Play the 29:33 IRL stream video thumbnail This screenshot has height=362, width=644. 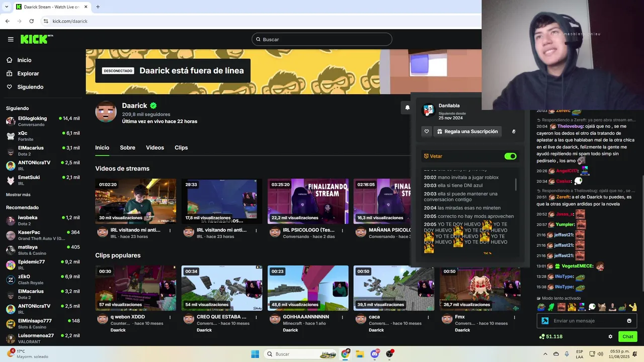tap(221, 201)
